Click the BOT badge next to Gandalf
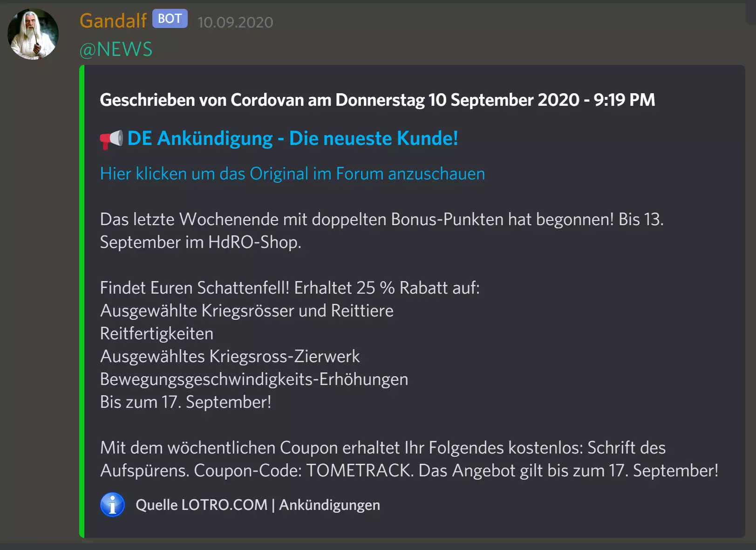Viewport: 756px width, 550px height. pyautogui.click(x=170, y=19)
